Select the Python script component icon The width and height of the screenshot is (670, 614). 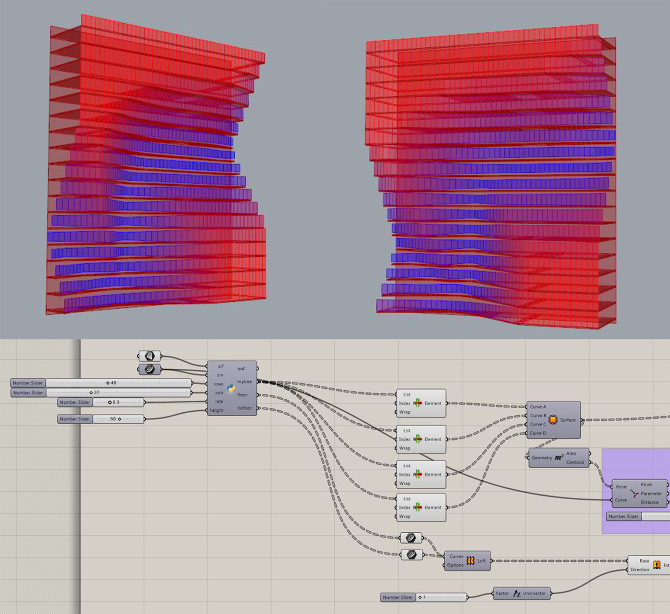coord(231,387)
